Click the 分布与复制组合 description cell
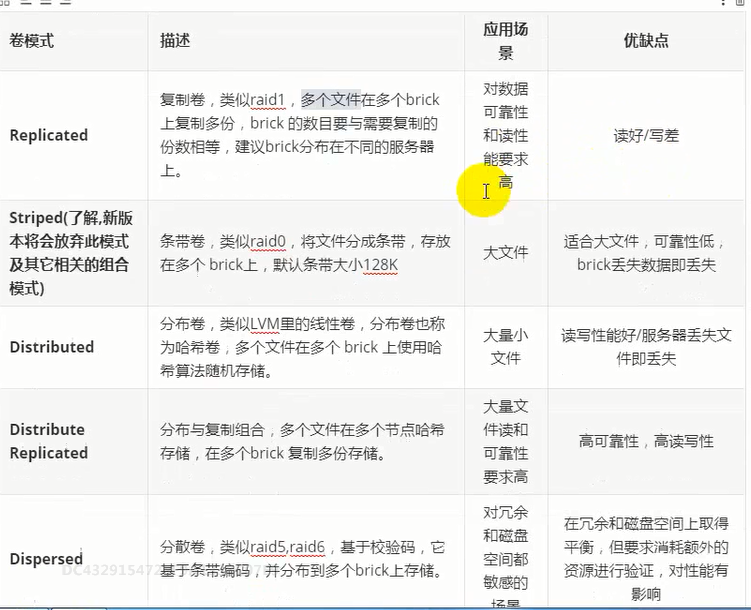Screen dimensions: 751x610 306,441
